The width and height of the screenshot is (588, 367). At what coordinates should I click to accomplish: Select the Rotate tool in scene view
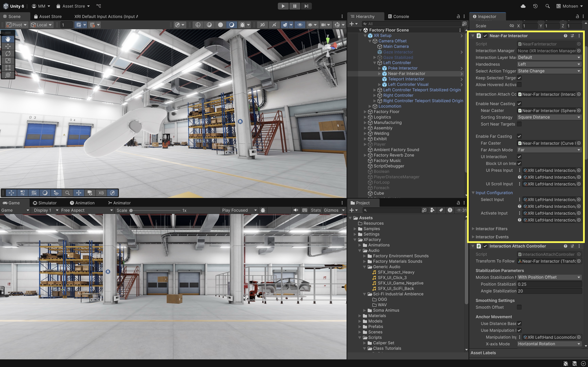pos(8,53)
